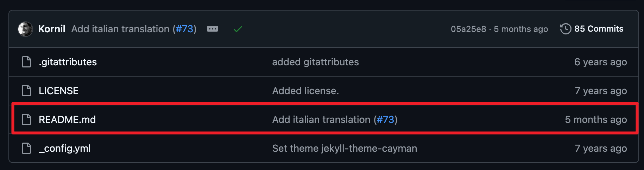Open the _config.yml file
The width and height of the screenshot is (644, 170).
pos(65,148)
